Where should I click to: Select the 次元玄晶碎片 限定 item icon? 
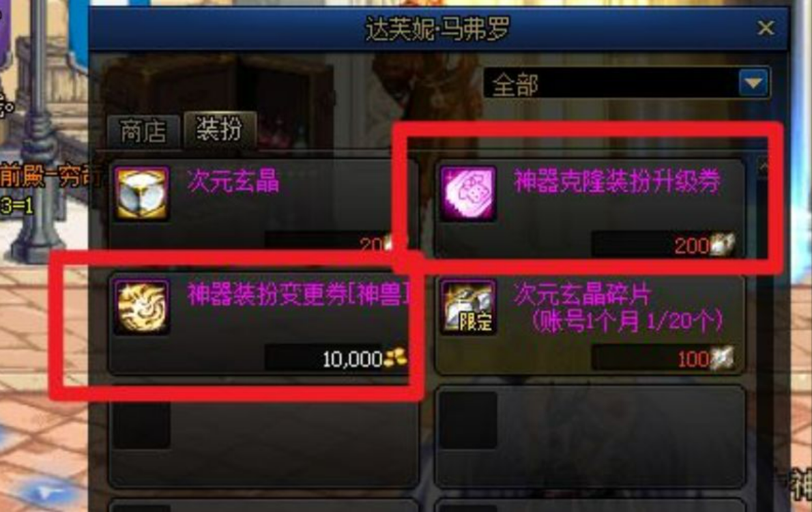(x=468, y=307)
